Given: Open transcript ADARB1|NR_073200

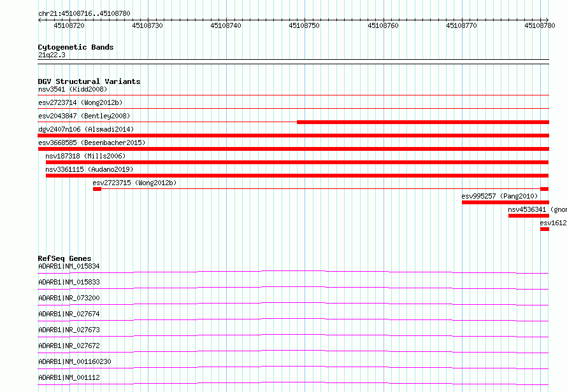Looking at the screenshot, I should (x=69, y=298).
